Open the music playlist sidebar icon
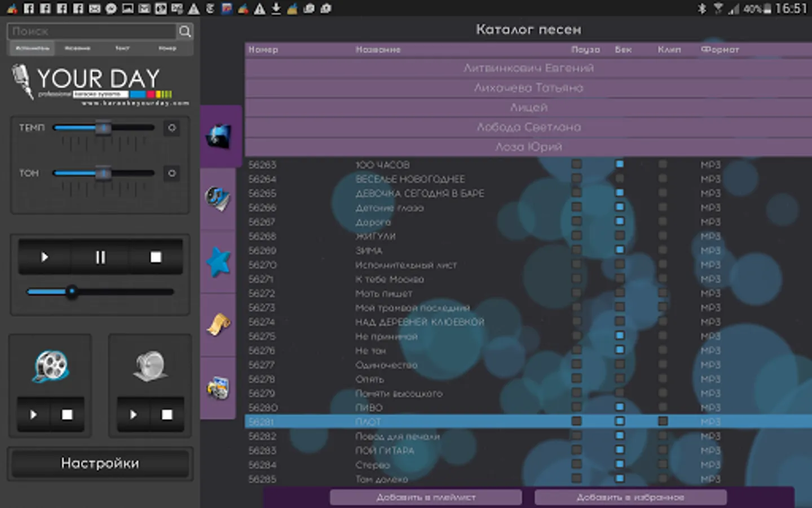The height and width of the screenshot is (508, 812). (218, 199)
